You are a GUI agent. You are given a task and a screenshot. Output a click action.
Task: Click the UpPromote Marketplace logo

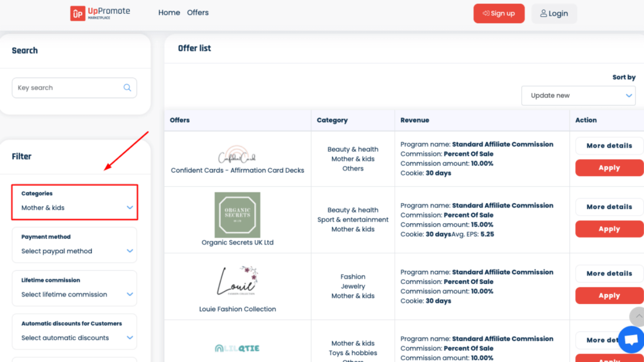100,13
